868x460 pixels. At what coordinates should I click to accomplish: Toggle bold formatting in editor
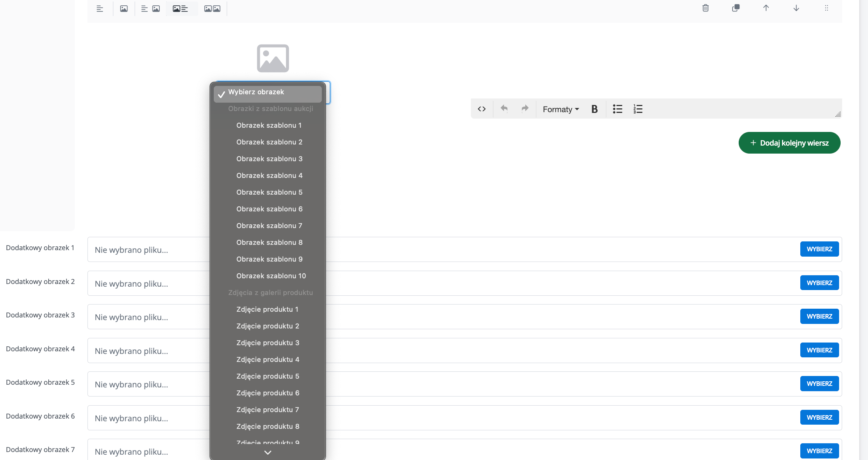[594, 109]
